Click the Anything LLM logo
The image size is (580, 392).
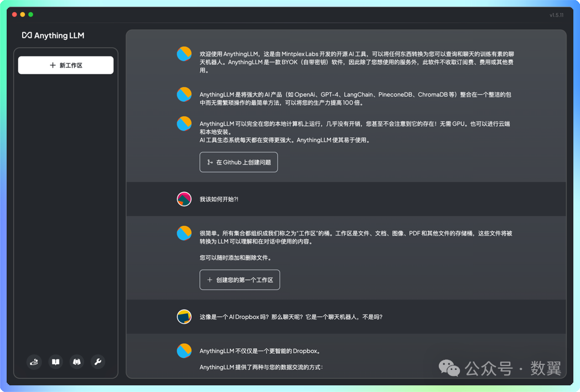click(x=53, y=35)
